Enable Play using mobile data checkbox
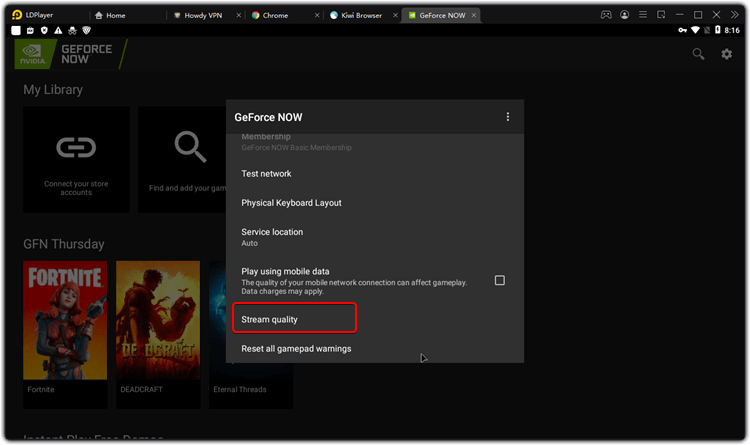 (x=499, y=280)
